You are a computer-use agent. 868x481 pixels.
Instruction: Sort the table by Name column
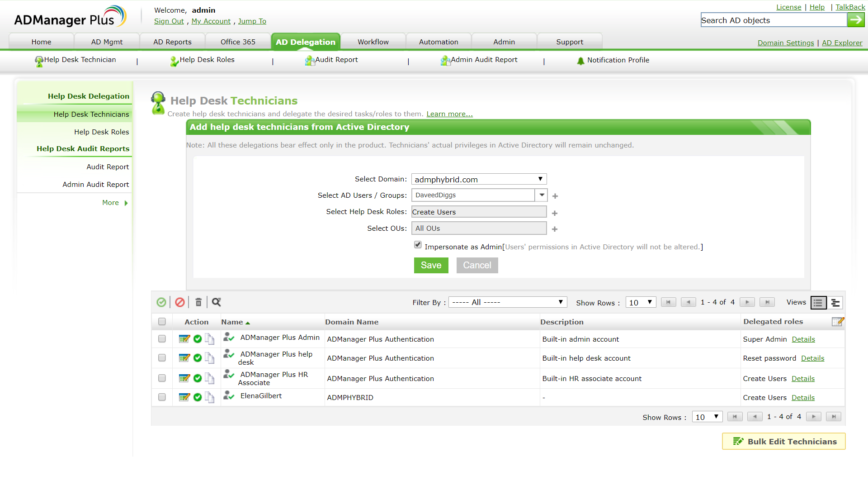click(x=235, y=322)
